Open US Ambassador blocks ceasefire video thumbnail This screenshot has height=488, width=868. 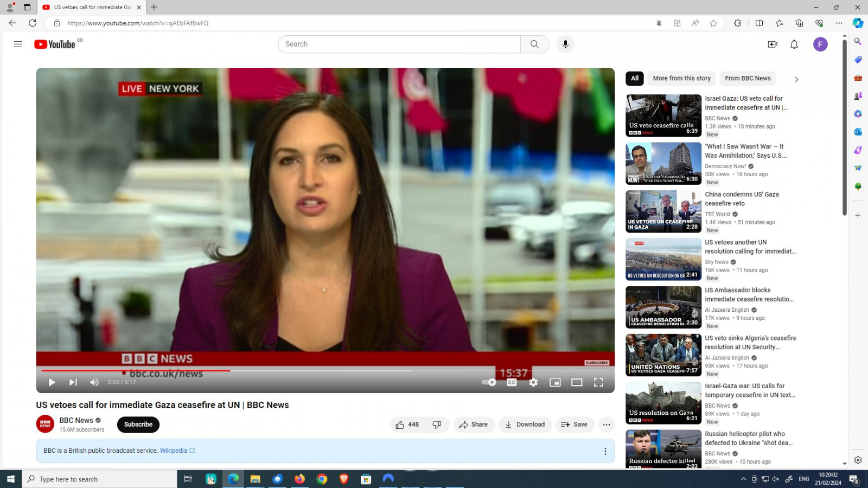[663, 307]
